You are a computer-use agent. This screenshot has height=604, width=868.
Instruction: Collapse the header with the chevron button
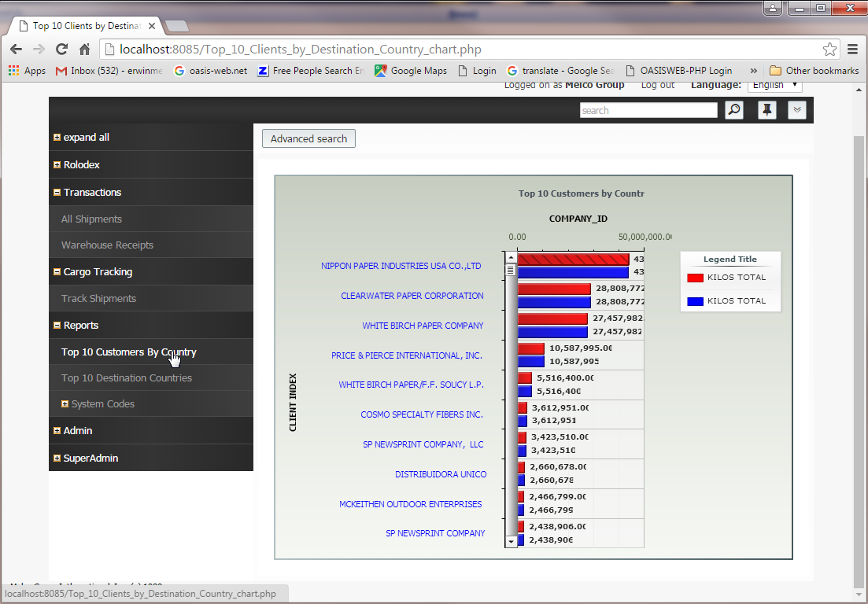point(797,110)
